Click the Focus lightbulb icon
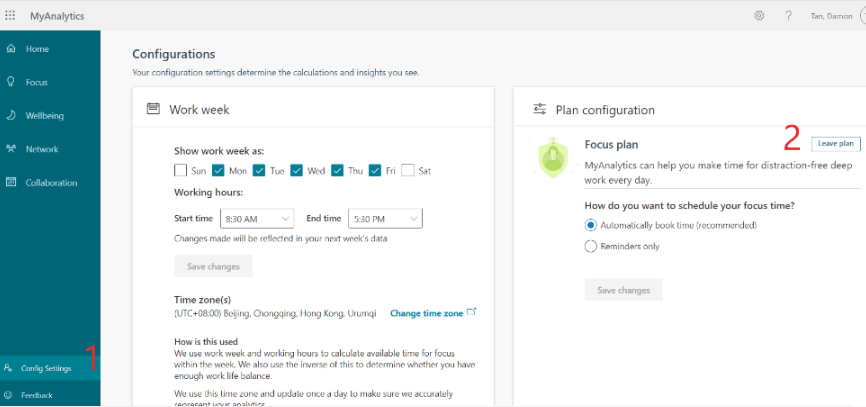Image resolution: width=866 pixels, height=407 pixels. (x=10, y=82)
